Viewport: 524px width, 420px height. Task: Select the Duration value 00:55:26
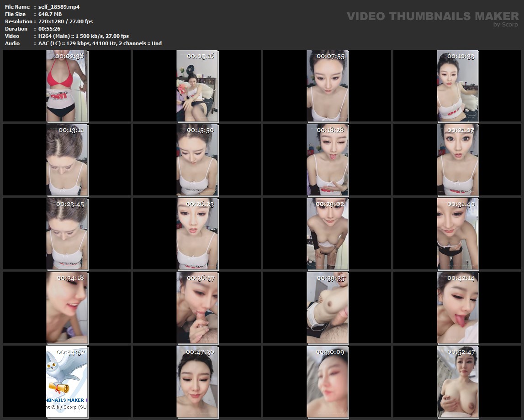pos(49,29)
